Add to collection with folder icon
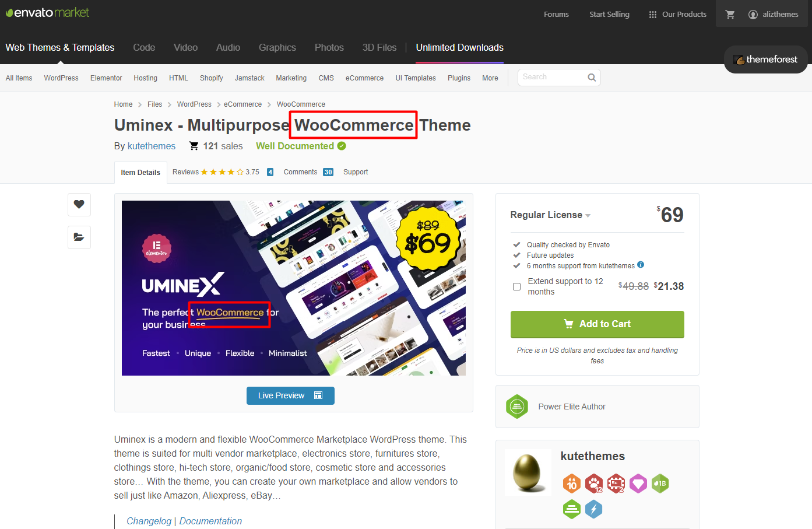 tap(79, 237)
